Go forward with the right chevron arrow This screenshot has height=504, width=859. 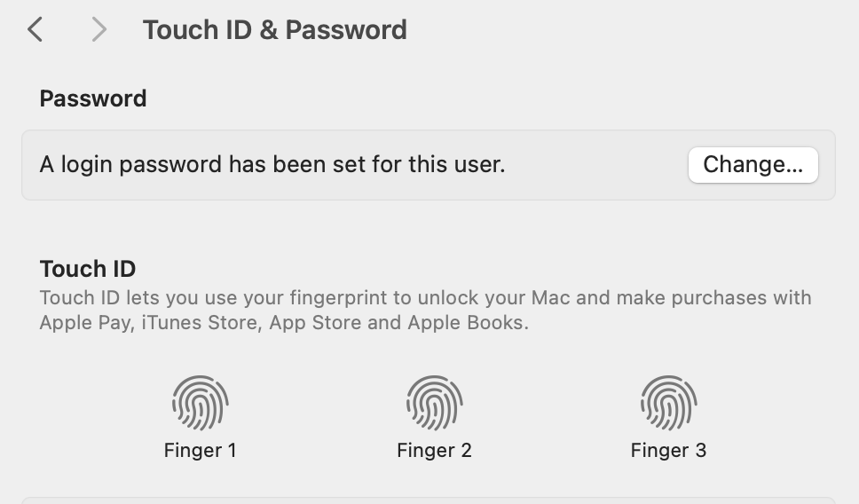tap(99, 30)
